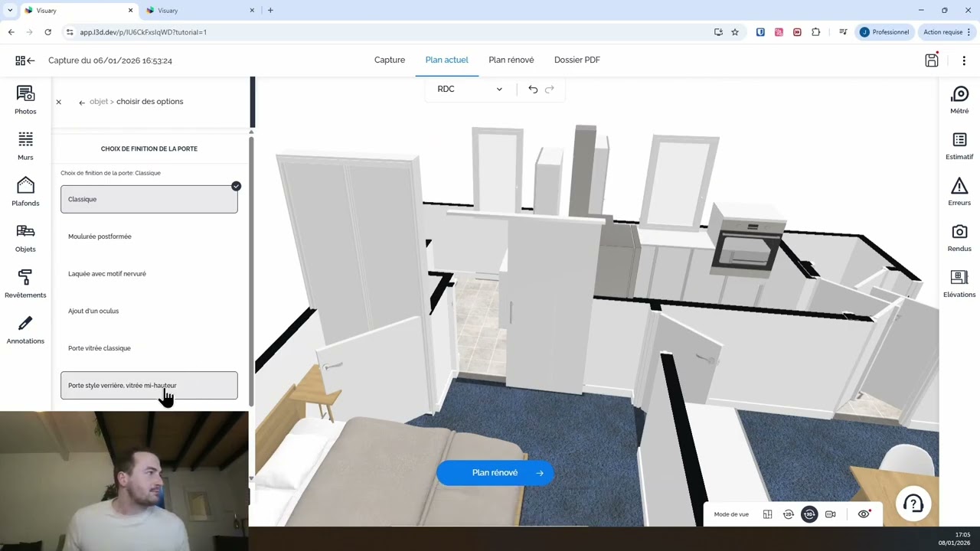Open the headset help support button
This screenshot has width=980, height=551.
913,504
